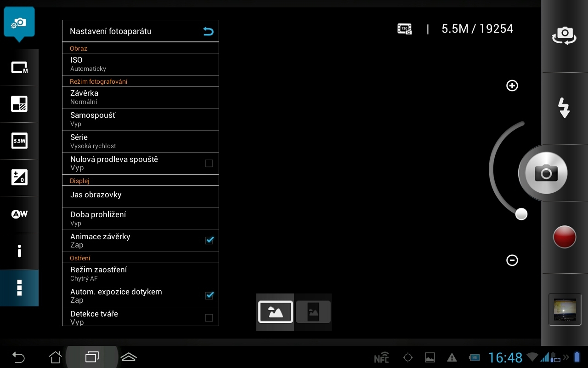Select the 5.5M resolution icon
588x368 pixels.
click(x=19, y=141)
